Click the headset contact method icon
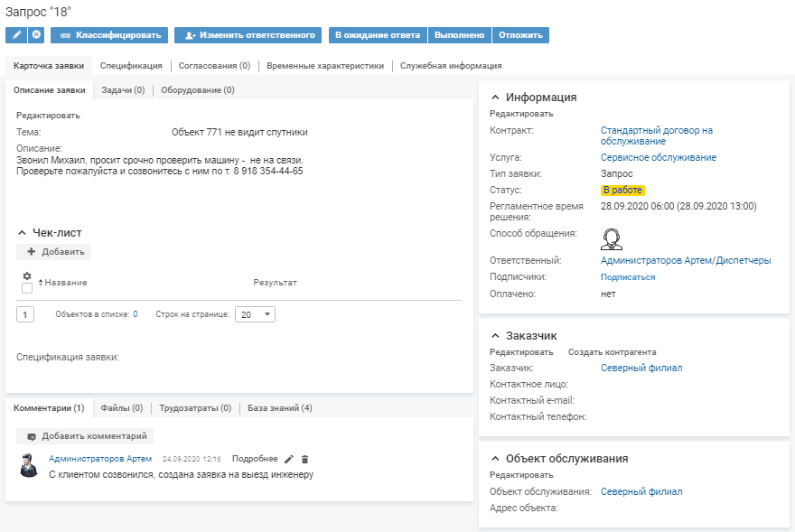 point(612,239)
